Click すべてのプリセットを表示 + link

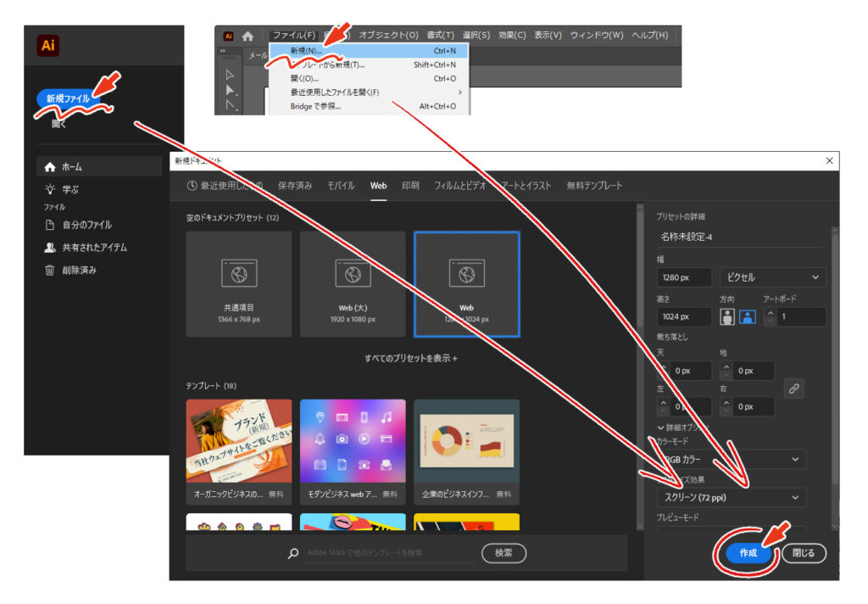coord(411,359)
